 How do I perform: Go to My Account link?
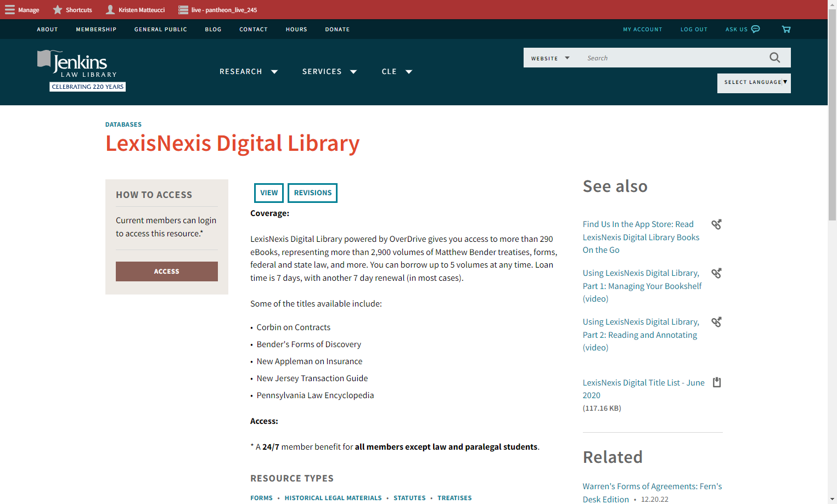(642, 30)
